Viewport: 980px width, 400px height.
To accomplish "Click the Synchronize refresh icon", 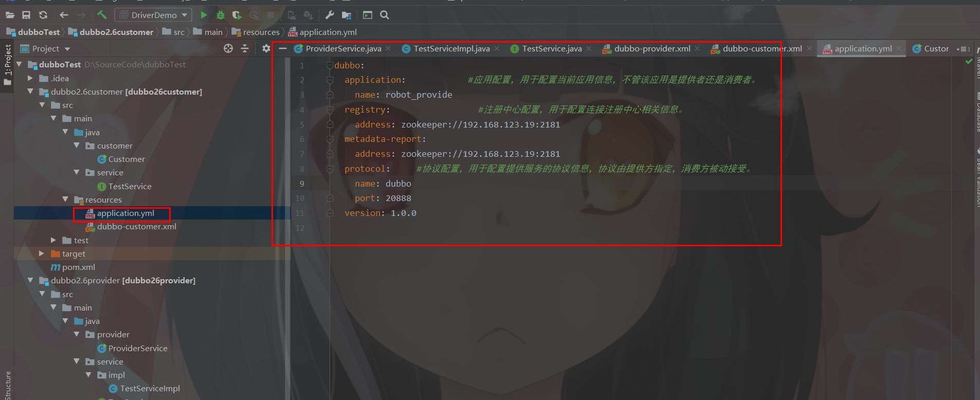I will [x=43, y=15].
